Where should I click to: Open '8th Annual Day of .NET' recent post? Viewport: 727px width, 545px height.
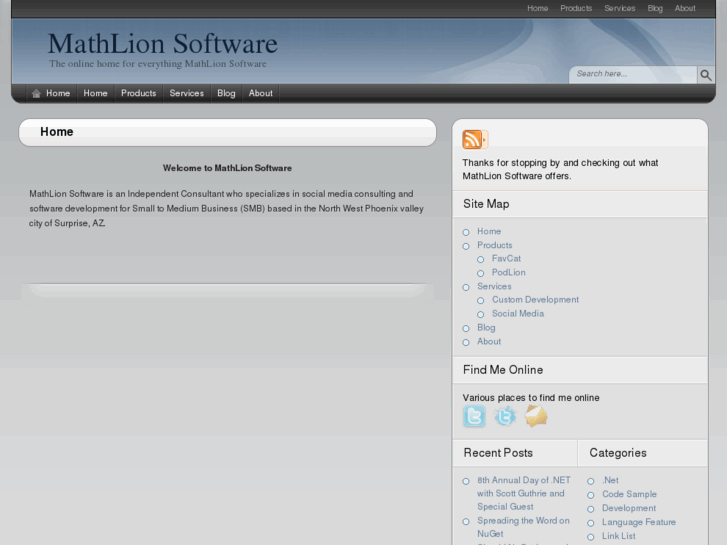[524, 493]
